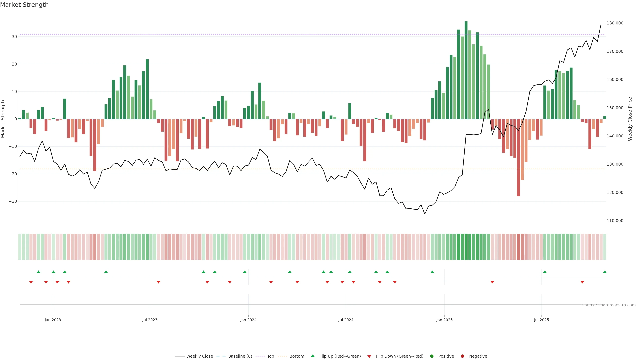The image size is (644, 362).
Task: Click the leftmost red flip-down triangle marker
Action: coord(31,282)
